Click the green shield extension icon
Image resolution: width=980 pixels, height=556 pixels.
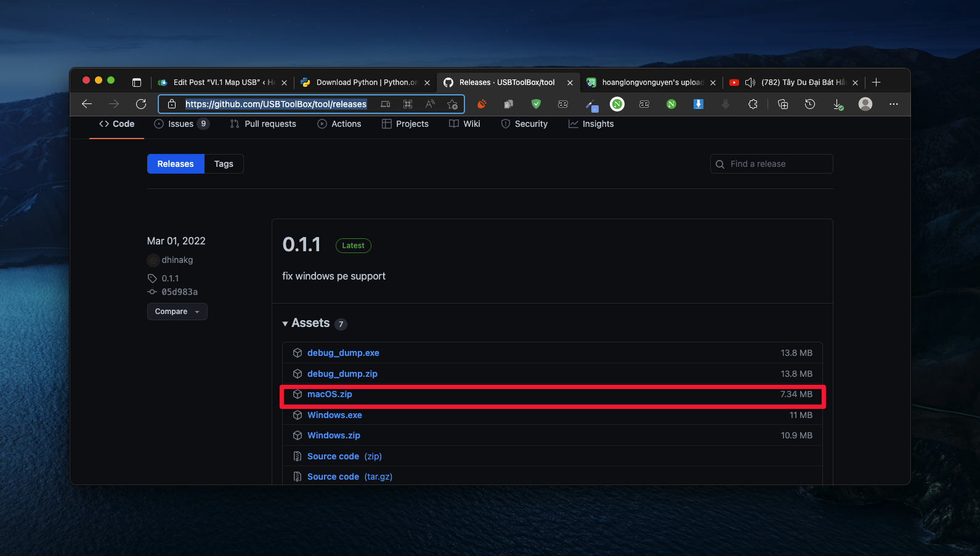536,104
